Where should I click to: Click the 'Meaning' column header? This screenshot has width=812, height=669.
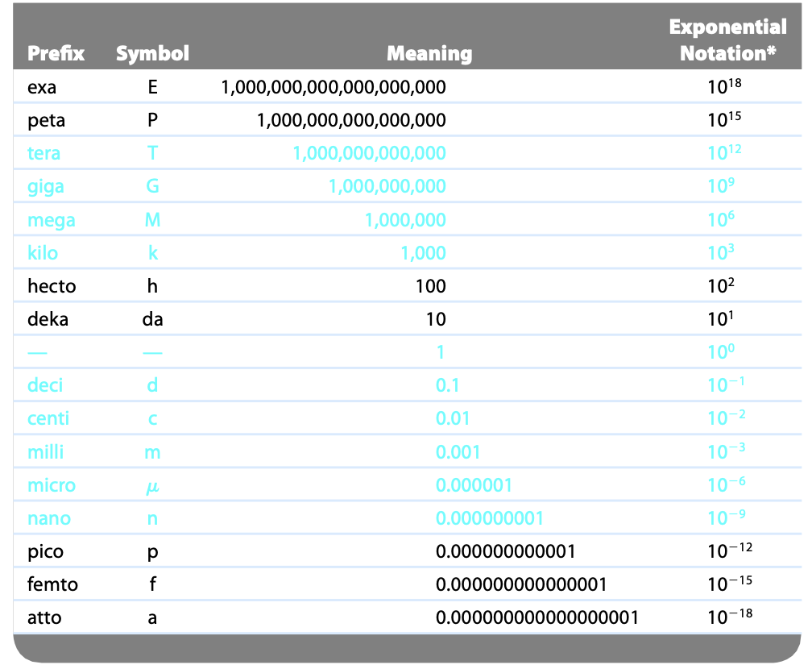coord(429,54)
